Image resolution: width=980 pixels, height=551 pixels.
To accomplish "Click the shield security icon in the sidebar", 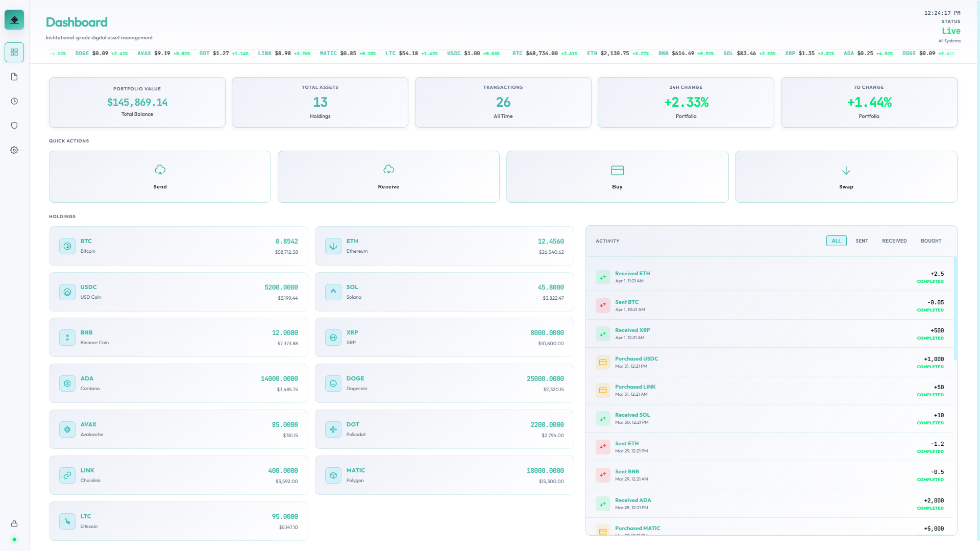I will click(14, 125).
